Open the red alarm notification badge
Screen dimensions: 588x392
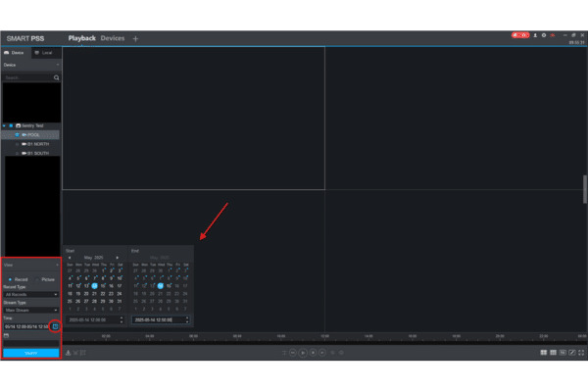click(520, 35)
